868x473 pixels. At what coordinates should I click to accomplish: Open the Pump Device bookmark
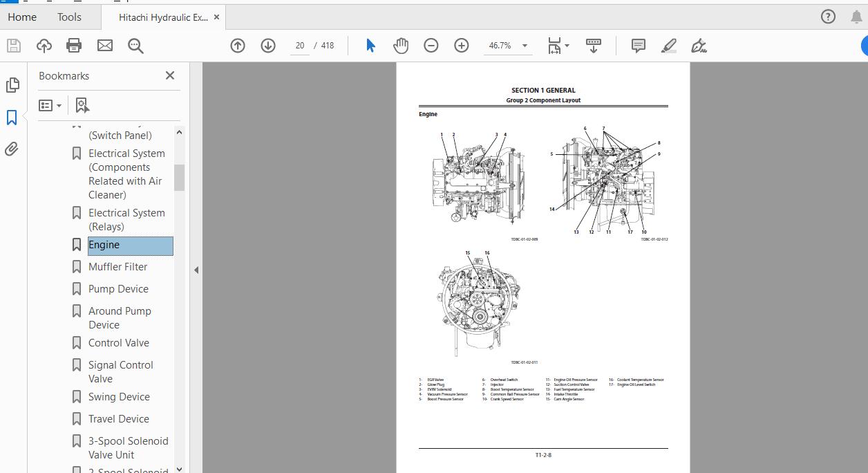[x=119, y=289]
